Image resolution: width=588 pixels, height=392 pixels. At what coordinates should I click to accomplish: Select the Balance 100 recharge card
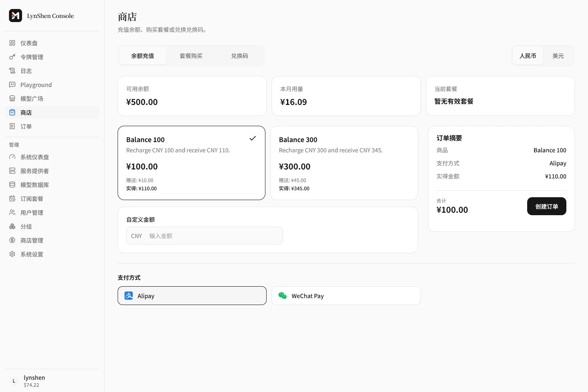[192, 163]
